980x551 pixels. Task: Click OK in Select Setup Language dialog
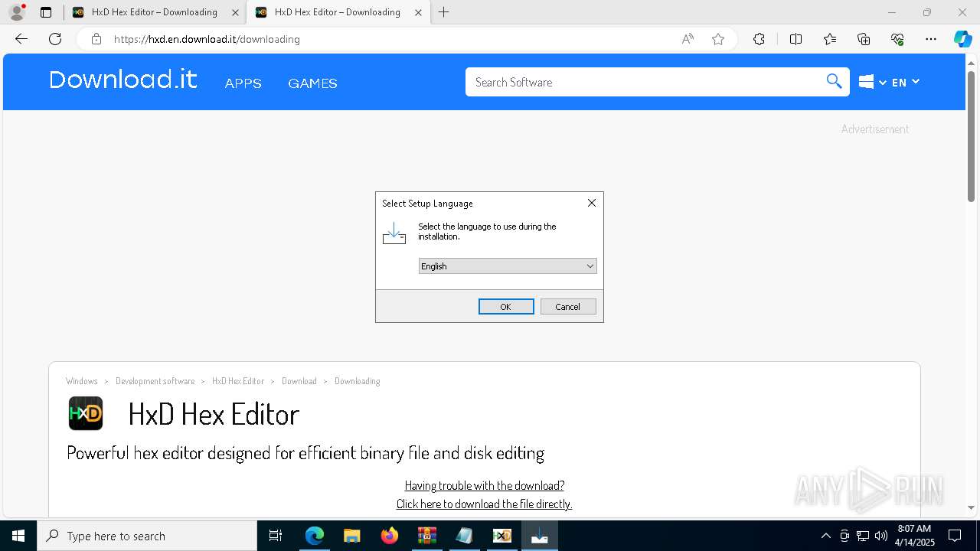[x=506, y=306]
